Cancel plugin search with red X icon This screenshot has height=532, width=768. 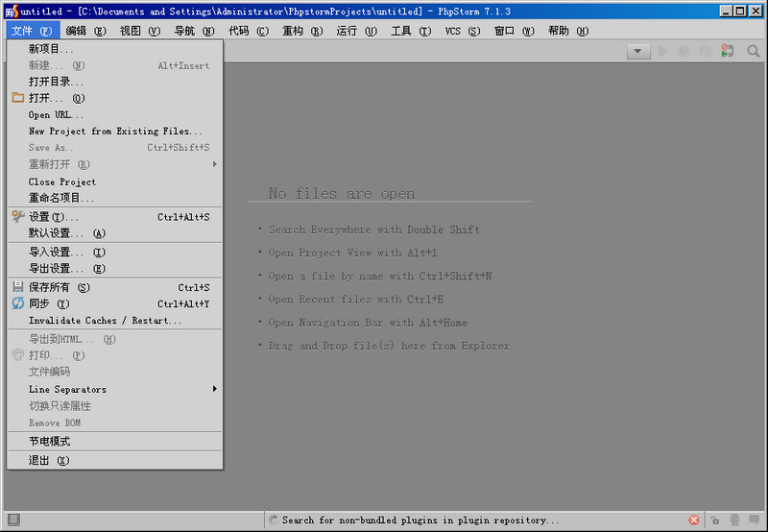coord(694,520)
